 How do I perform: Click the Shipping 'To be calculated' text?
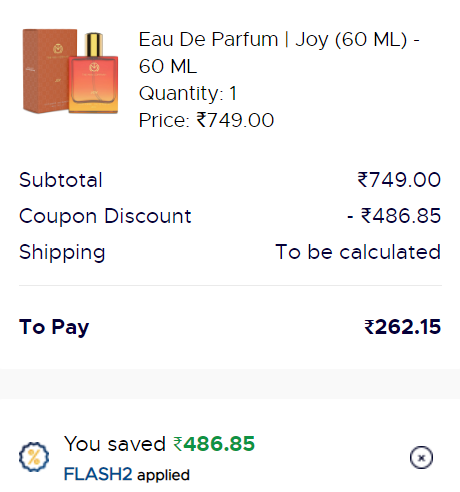tap(358, 252)
